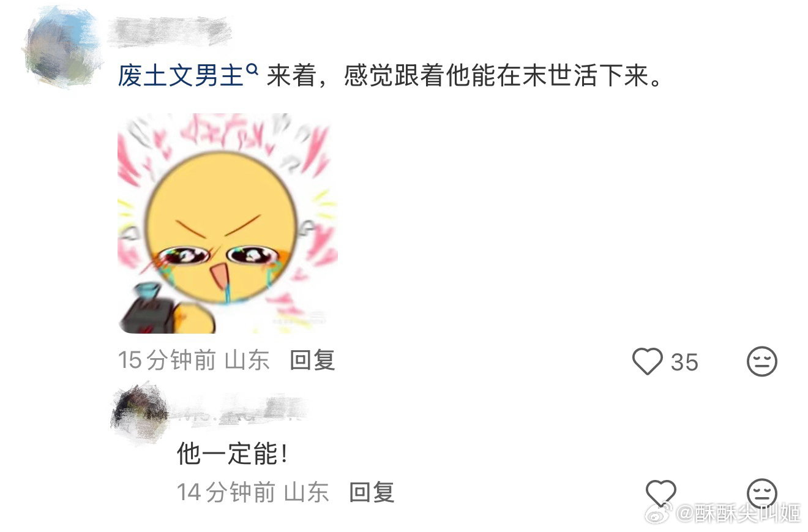The height and width of the screenshot is (532, 808).
Task: Tap the dislike face on the reply comment
Action: 762,493
